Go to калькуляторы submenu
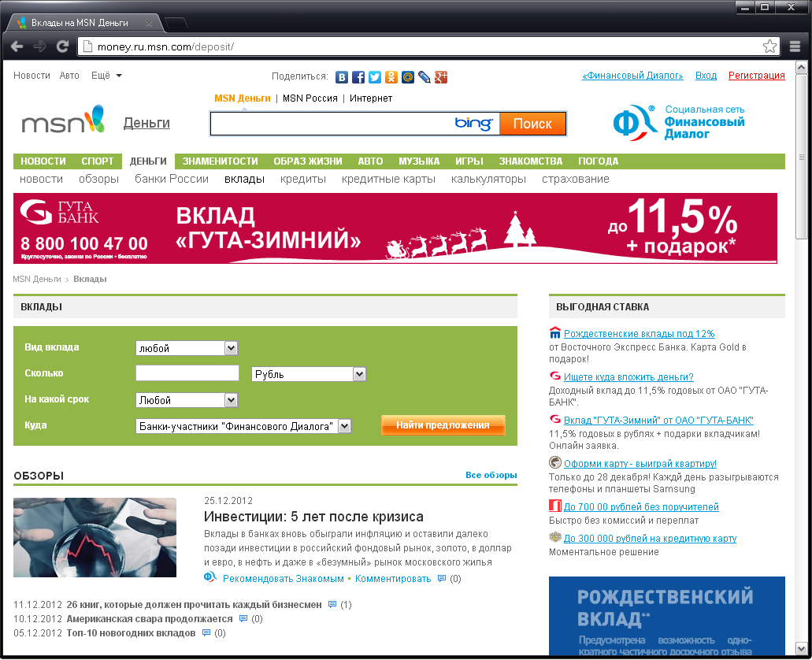This screenshot has height=660, width=812. [x=488, y=179]
